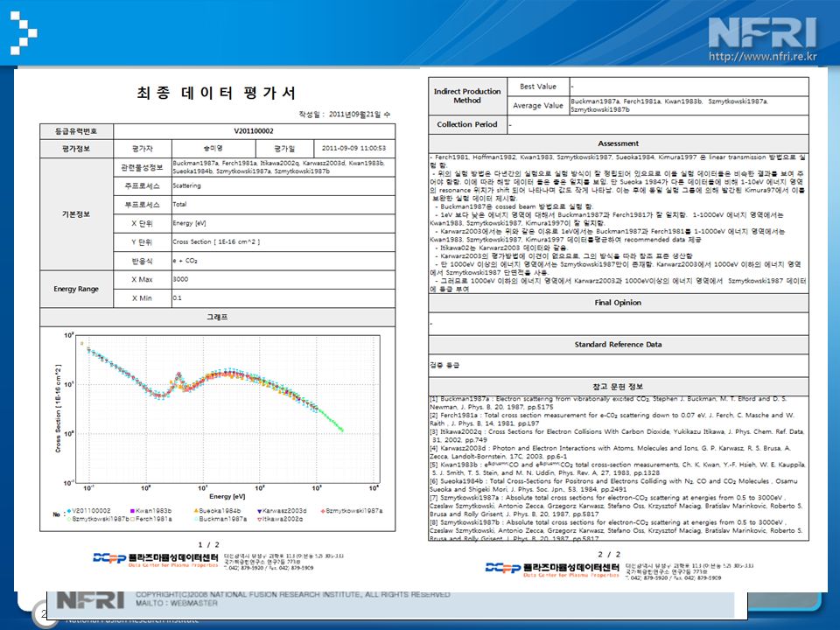
Task: Select the Energy [eV] unit cell
Action: click(283, 223)
